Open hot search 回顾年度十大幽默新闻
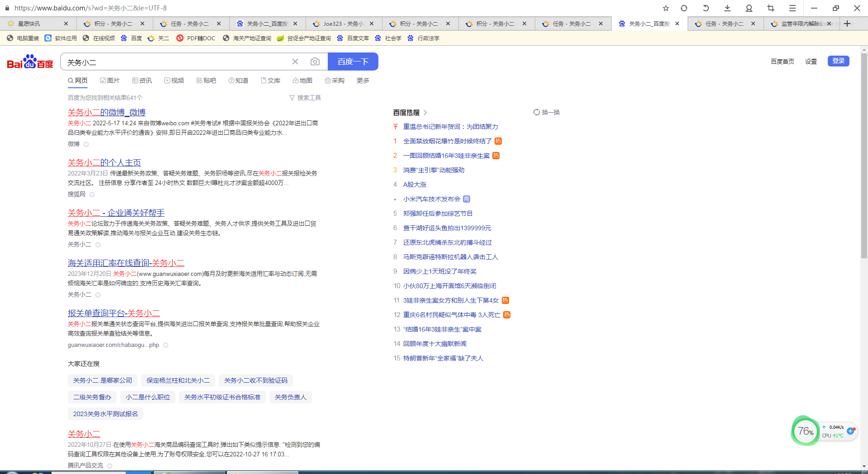This screenshot has width=868, height=474. pyautogui.click(x=435, y=344)
